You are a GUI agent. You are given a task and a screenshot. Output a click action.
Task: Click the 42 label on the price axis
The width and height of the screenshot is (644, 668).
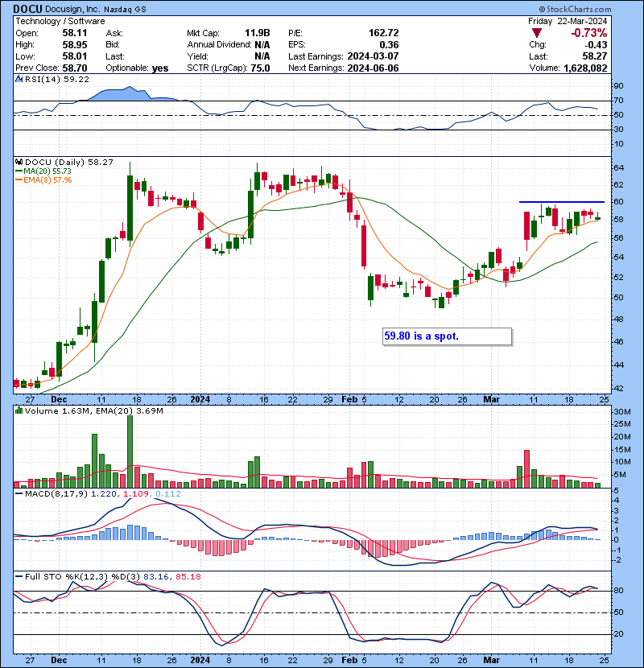(x=618, y=389)
